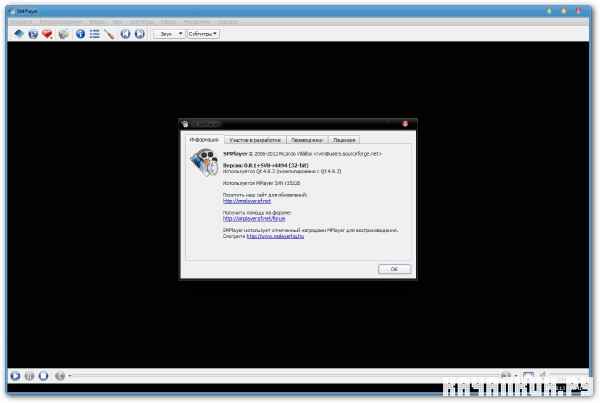Expand the Субтитры dropdown in the toolbar
Image resolution: width=600 pixels, height=403 pixels.
203,34
